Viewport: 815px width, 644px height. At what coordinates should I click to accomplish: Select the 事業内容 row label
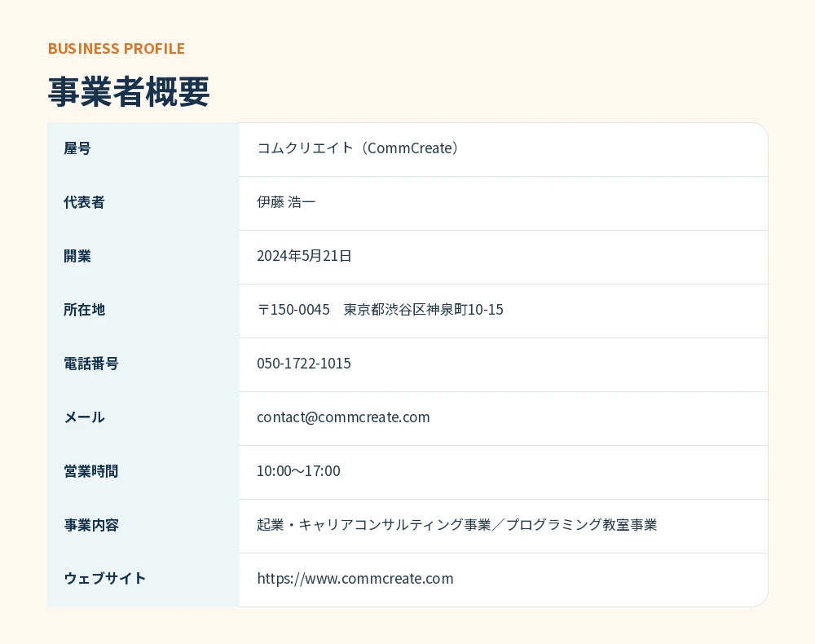tap(91, 525)
